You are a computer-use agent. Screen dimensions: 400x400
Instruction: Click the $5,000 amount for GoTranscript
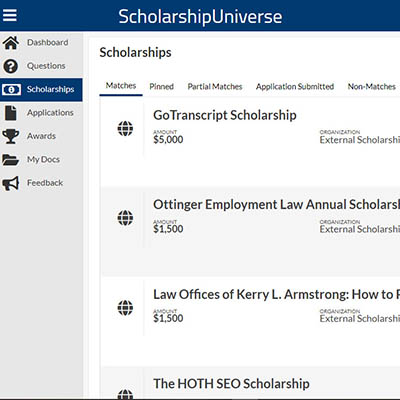click(x=168, y=139)
